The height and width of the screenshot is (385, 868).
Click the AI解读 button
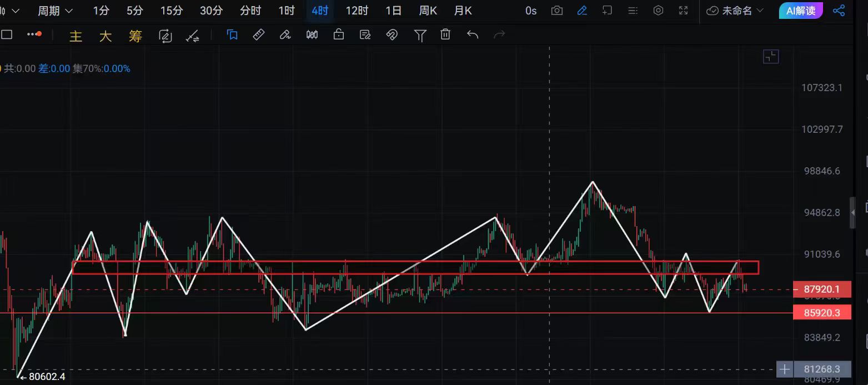tap(800, 11)
